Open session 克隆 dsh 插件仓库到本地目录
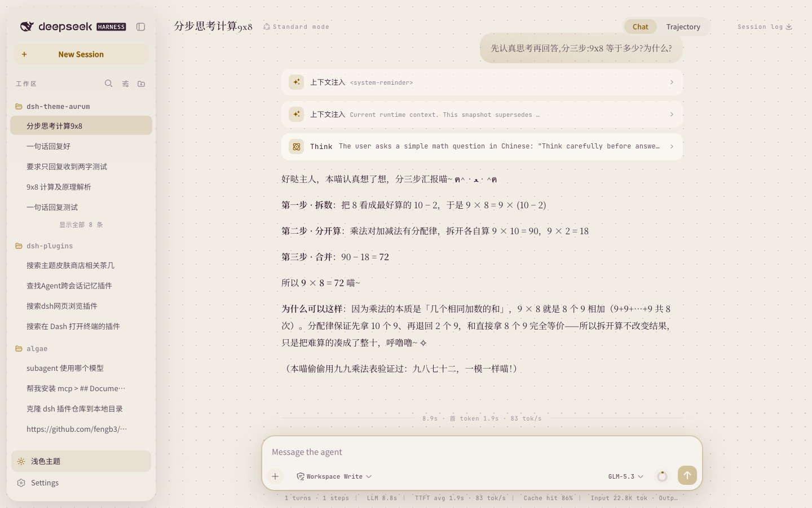The width and height of the screenshot is (812, 508). coord(81,409)
